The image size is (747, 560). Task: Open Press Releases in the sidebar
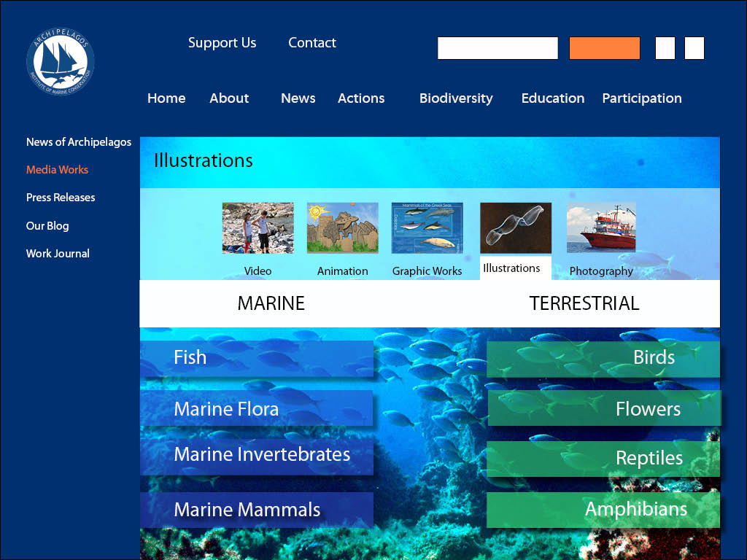tap(61, 198)
